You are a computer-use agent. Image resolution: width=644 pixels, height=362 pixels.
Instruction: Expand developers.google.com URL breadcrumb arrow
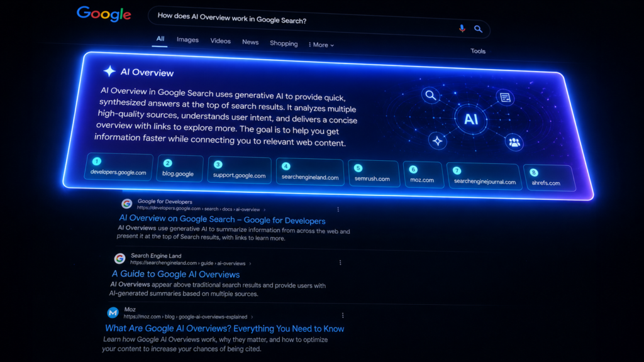[x=265, y=210]
